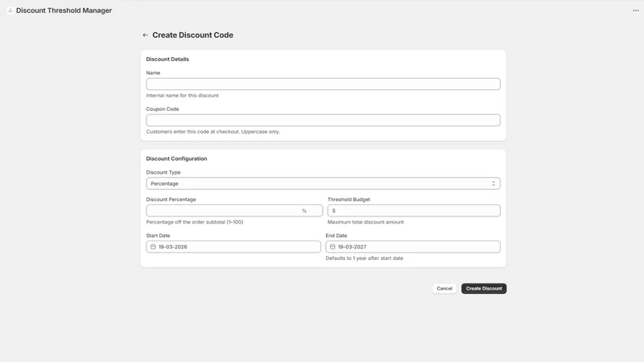Click the Discount Percentage input field

click(x=234, y=211)
